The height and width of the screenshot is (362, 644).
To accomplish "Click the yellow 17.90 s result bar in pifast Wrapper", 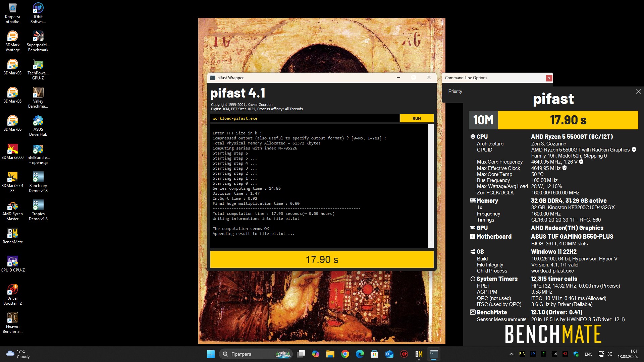I will (x=322, y=259).
